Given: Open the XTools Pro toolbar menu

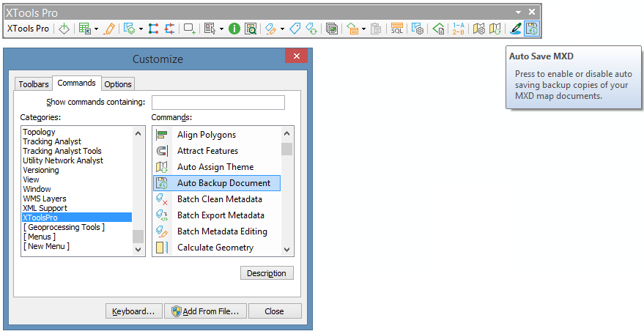Looking at the screenshot, I should 28,29.
